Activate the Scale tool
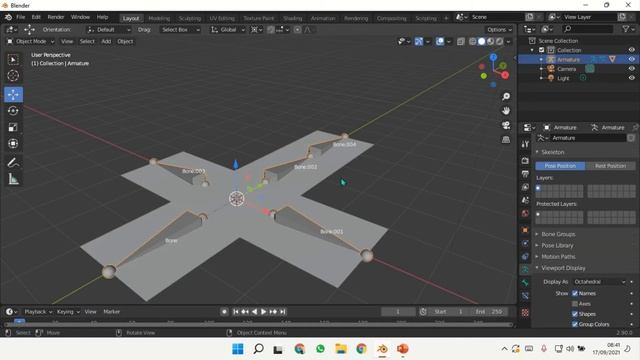This screenshot has width=640, height=360. coord(13,127)
